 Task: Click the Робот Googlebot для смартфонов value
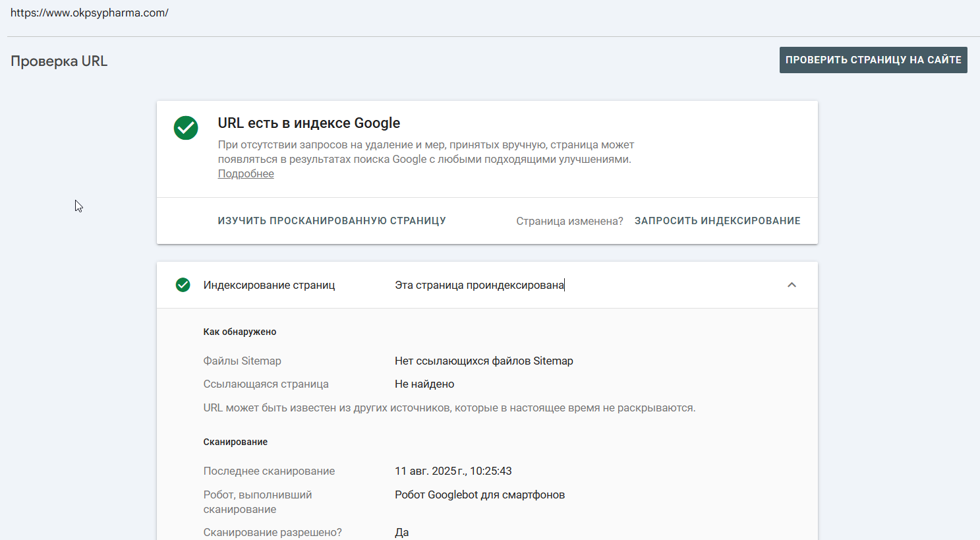pyautogui.click(x=480, y=495)
